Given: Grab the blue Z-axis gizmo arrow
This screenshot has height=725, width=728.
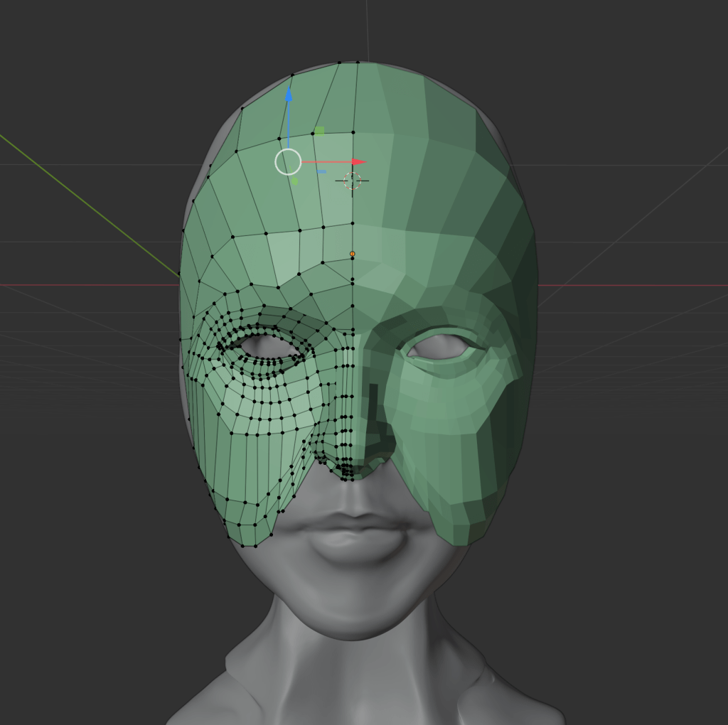Looking at the screenshot, I should pos(289,96).
